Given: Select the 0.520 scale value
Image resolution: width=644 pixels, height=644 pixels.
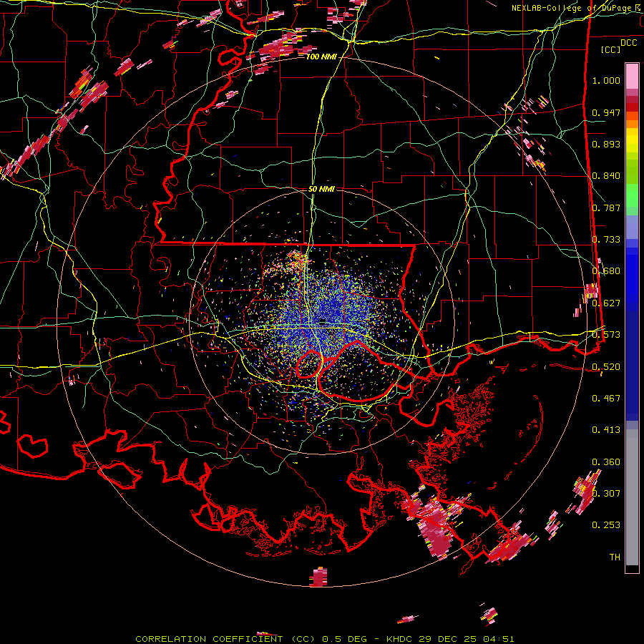Looking at the screenshot, I should pos(606,366).
